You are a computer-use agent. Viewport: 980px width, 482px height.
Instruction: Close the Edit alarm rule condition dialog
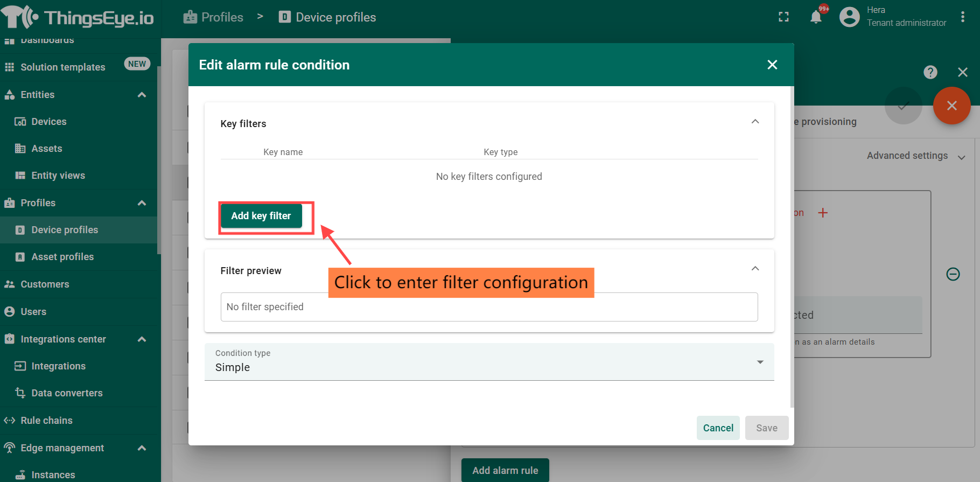tap(772, 65)
